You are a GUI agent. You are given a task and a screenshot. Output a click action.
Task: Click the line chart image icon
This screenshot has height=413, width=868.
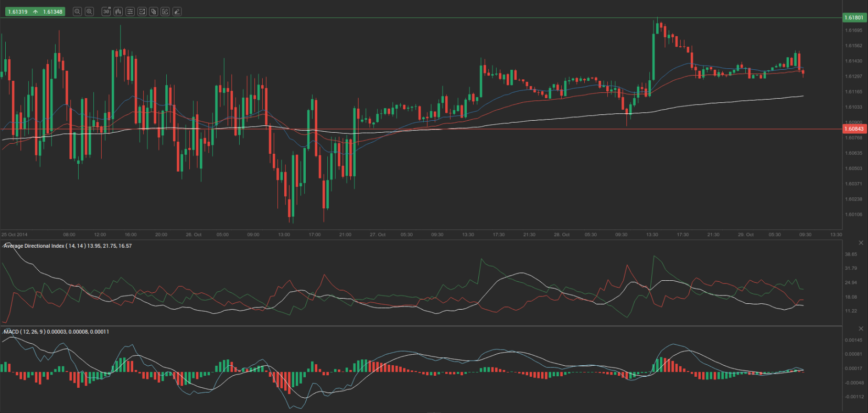142,12
